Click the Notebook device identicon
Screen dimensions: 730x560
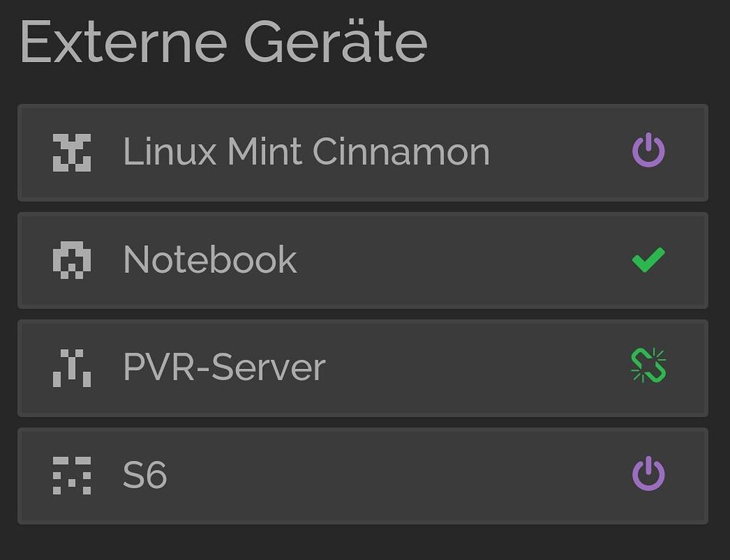(72, 260)
